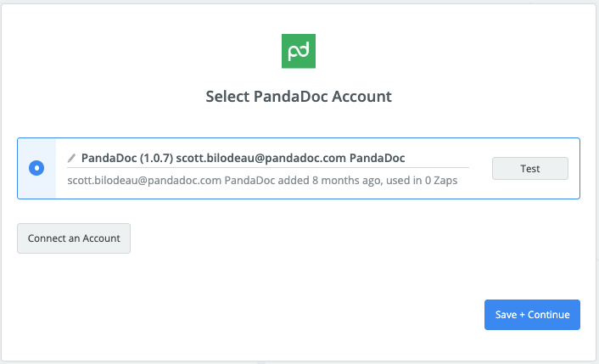This screenshot has height=364, width=599.
Task: Click the 'PandaDoc (1.0.7)' version label
Action: pos(126,158)
